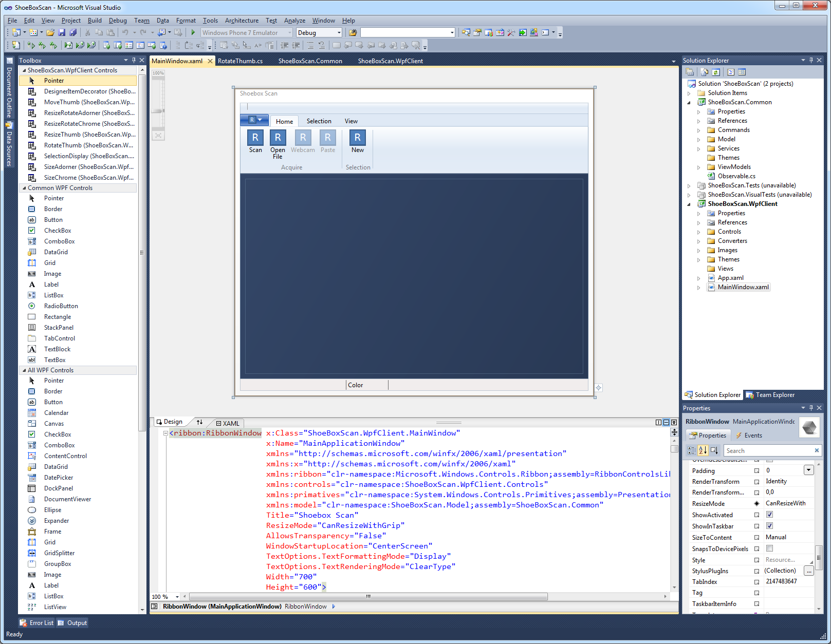Click the ResizeMode property marker diamond
This screenshot has height=644, width=831.
pos(756,504)
